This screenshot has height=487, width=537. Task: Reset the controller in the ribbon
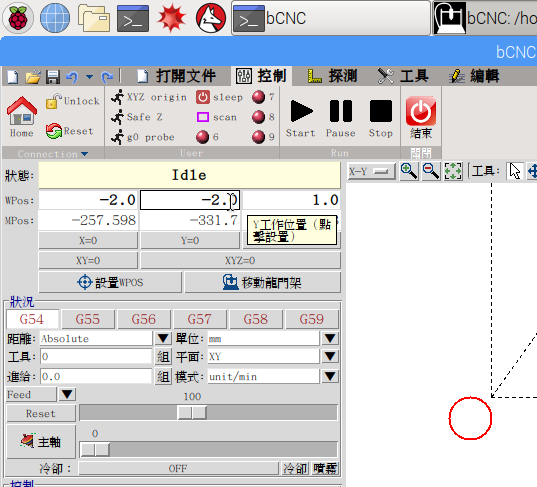coord(70,131)
